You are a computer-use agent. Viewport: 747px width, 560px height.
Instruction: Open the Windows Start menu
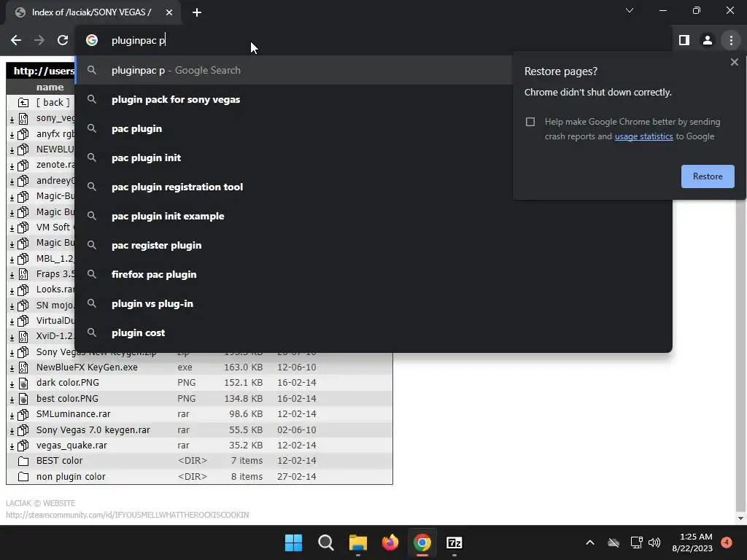[x=293, y=542]
